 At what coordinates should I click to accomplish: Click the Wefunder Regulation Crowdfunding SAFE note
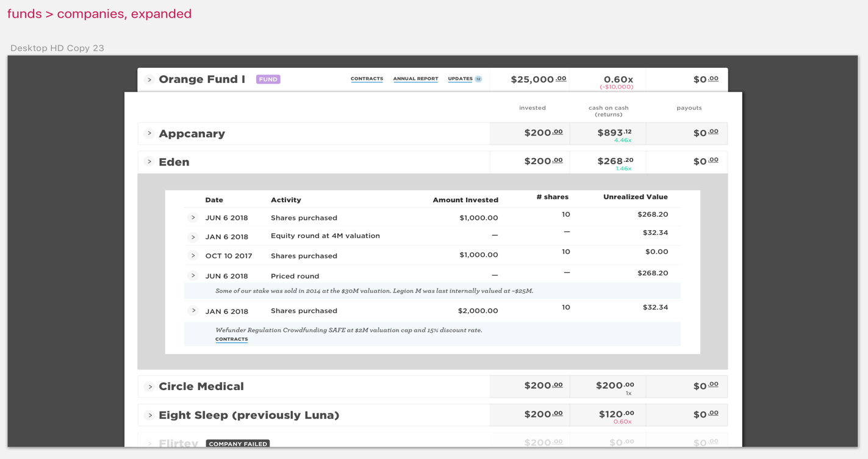(349, 330)
